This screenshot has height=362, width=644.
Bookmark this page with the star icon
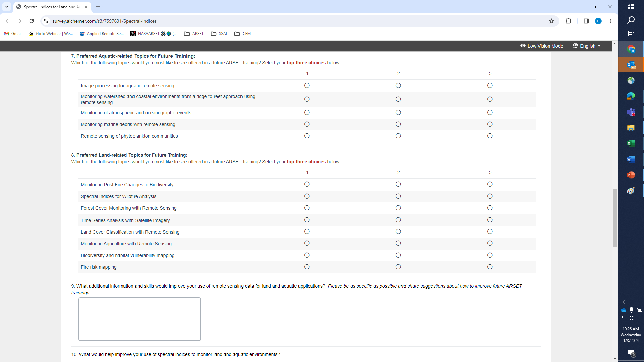(551, 21)
